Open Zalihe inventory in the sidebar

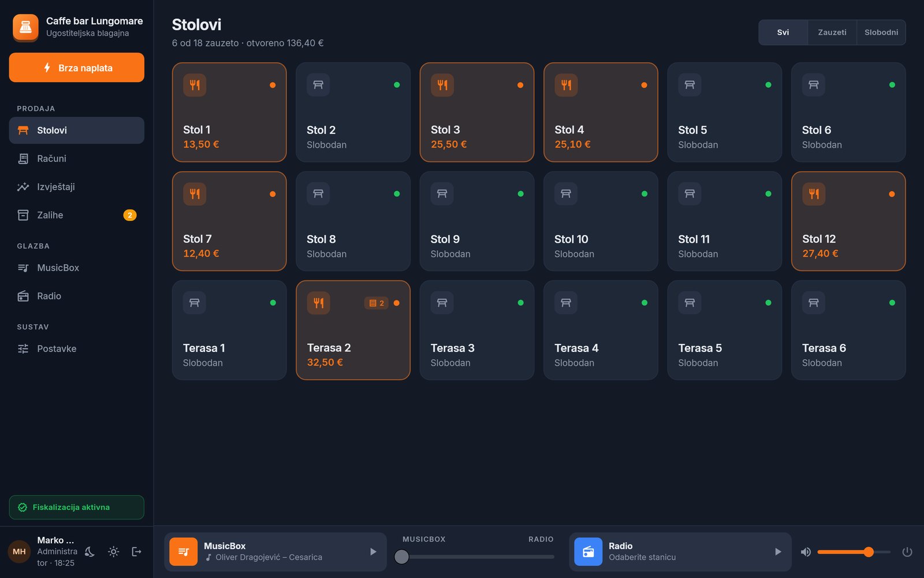(76, 215)
